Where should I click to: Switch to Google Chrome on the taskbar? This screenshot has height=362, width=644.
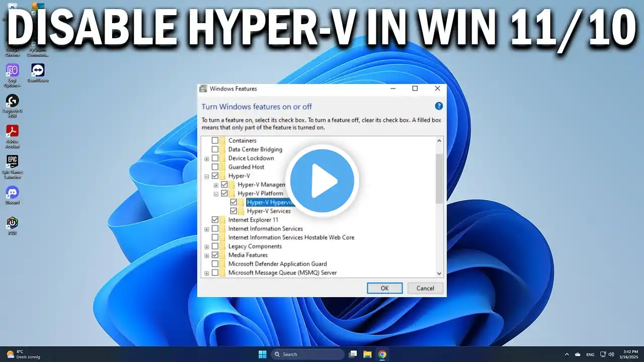click(382, 354)
